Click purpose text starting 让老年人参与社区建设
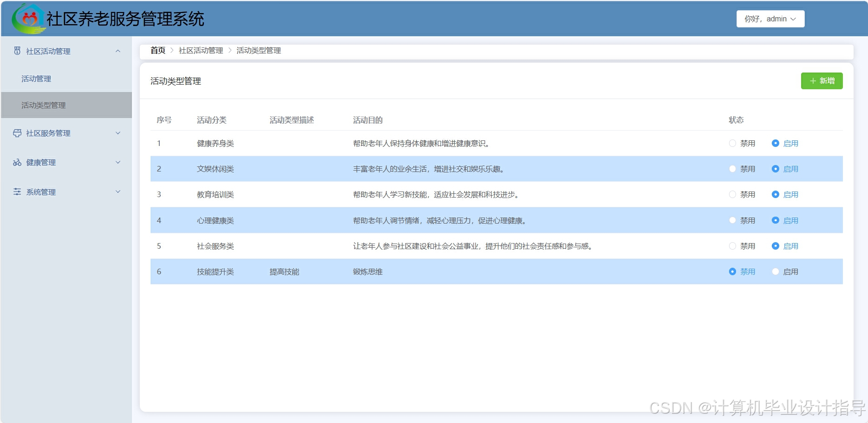 473,246
